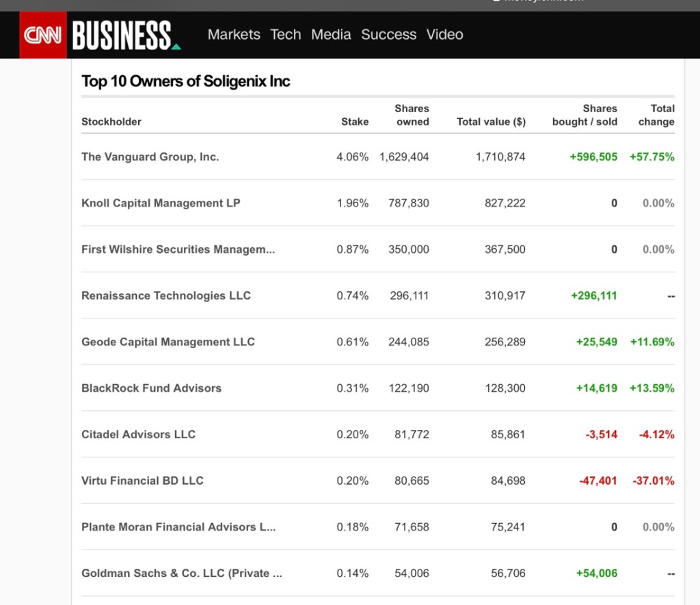700x605 pixels.
Task: Click the Business logo text
Action: (x=122, y=35)
